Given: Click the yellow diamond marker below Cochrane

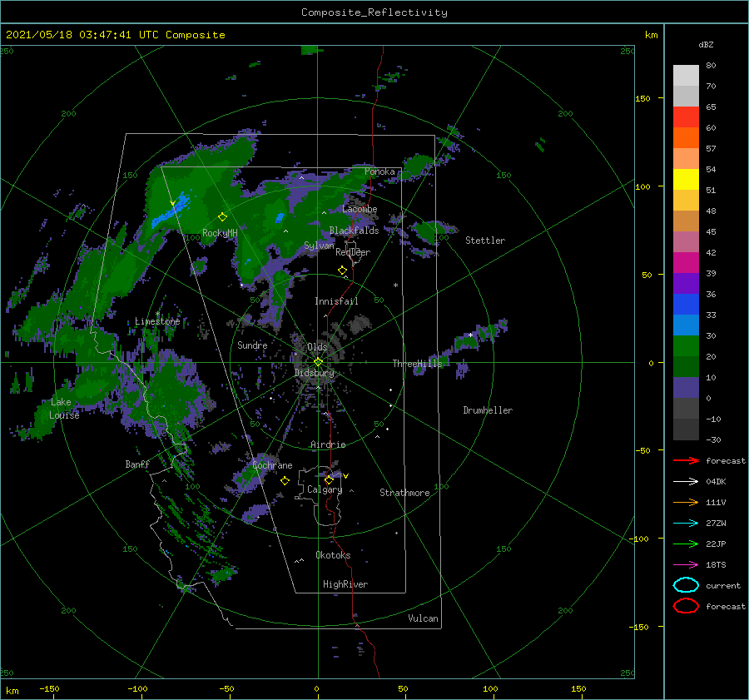Looking at the screenshot, I should click(285, 481).
